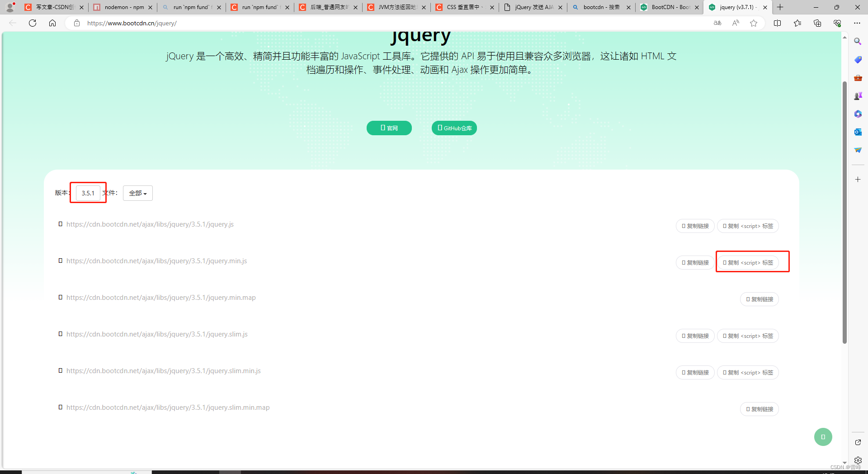Switch to BootCDN - Boot tab

coord(669,7)
